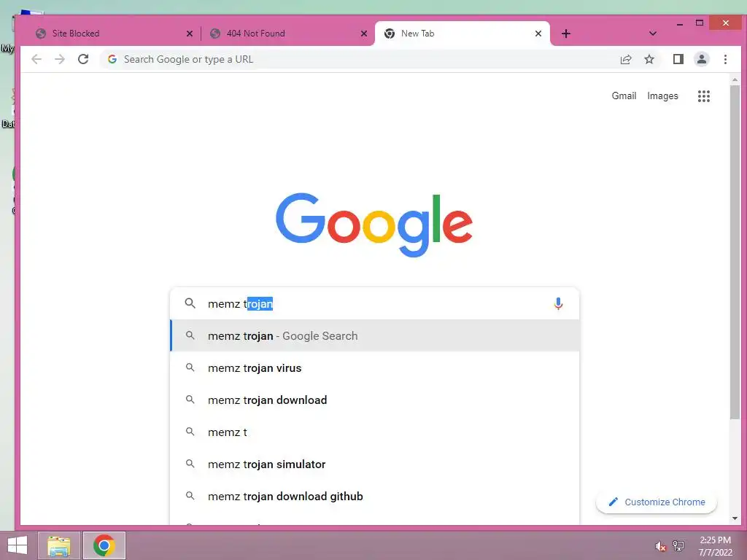This screenshot has height=560, width=747.
Task: Click the Customize Chrome button
Action: click(x=657, y=502)
